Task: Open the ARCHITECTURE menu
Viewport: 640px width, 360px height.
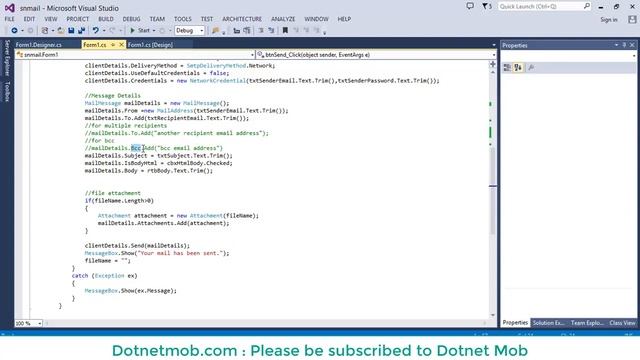Action: coord(242,19)
